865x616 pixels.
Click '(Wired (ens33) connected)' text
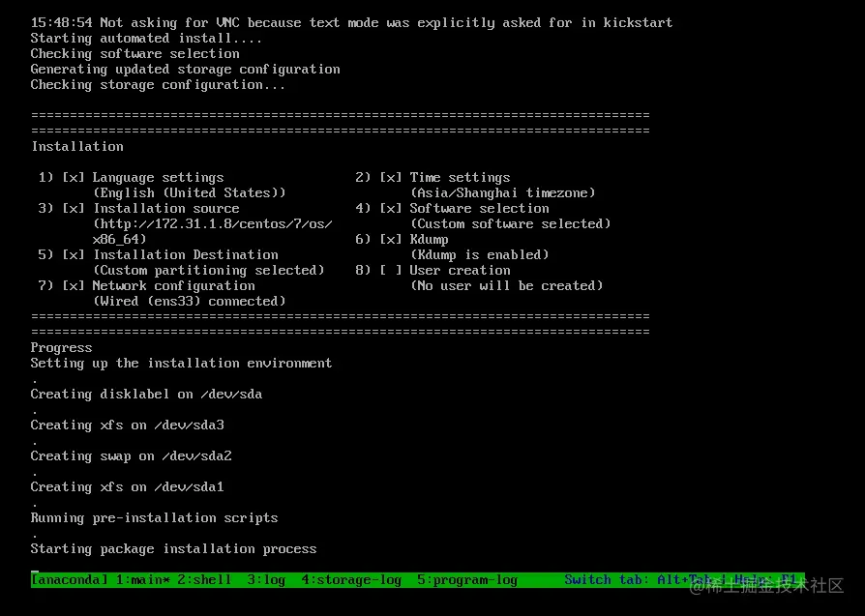point(190,301)
